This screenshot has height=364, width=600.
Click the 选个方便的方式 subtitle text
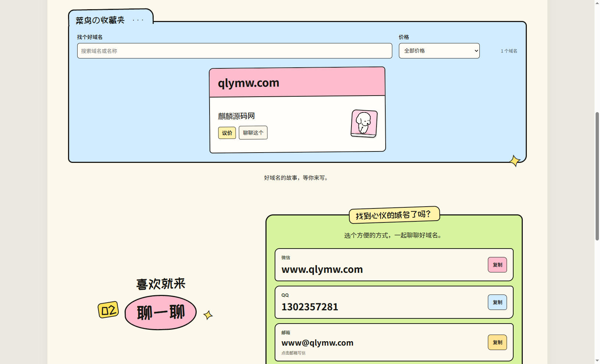(393, 235)
